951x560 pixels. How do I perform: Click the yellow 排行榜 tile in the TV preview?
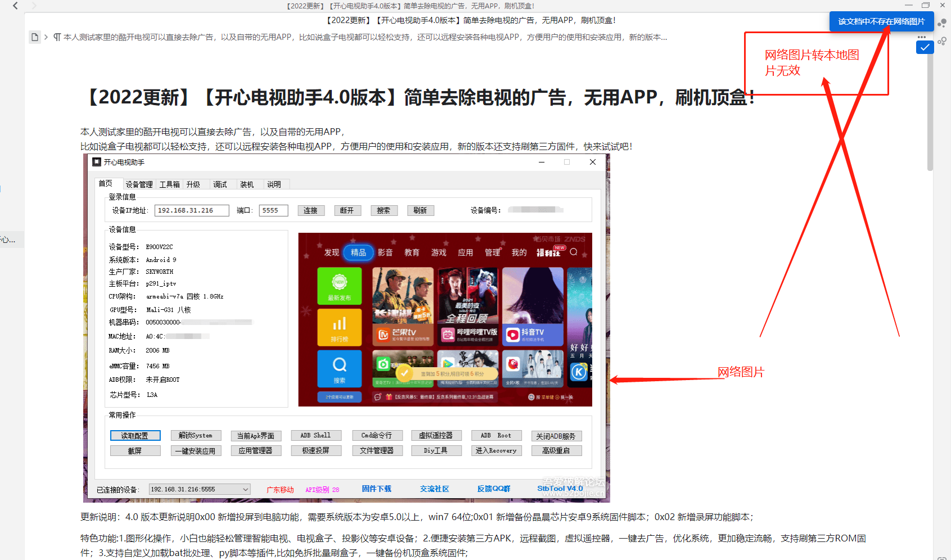pos(340,327)
